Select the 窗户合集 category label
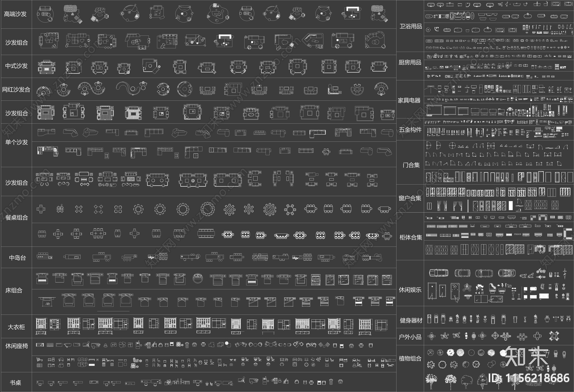Image resolution: width=574 pixels, height=392 pixels. pyautogui.click(x=410, y=198)
